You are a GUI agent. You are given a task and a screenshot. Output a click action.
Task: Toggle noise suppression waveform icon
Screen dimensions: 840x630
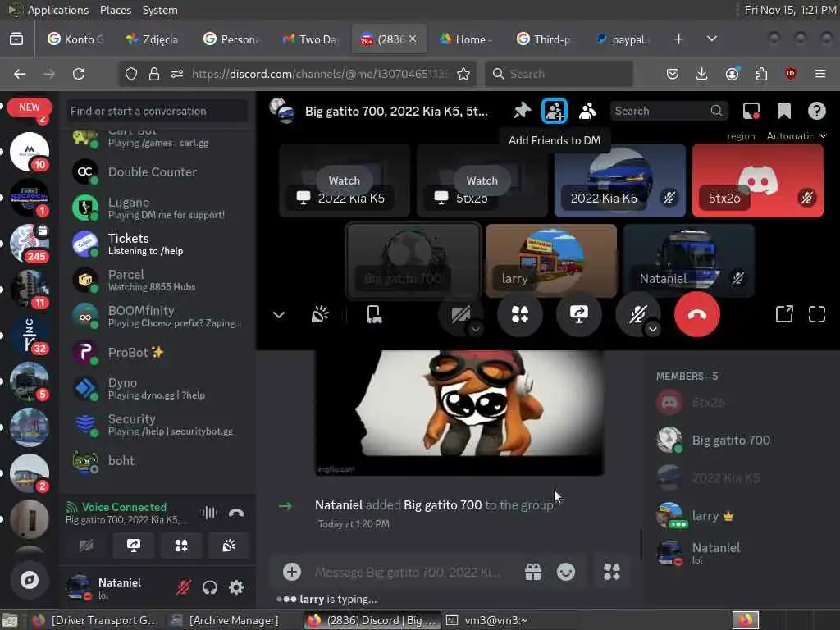tap(209, 514)
